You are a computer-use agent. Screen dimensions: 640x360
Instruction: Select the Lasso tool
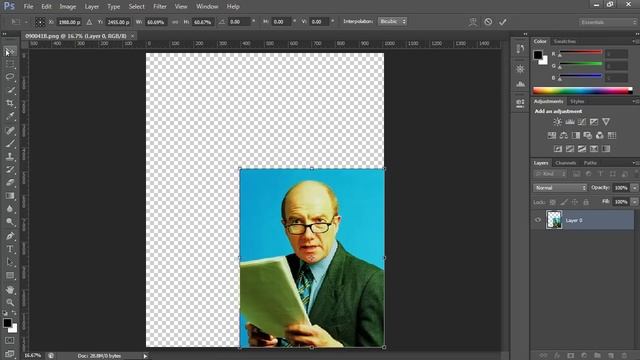click(10, 77)
